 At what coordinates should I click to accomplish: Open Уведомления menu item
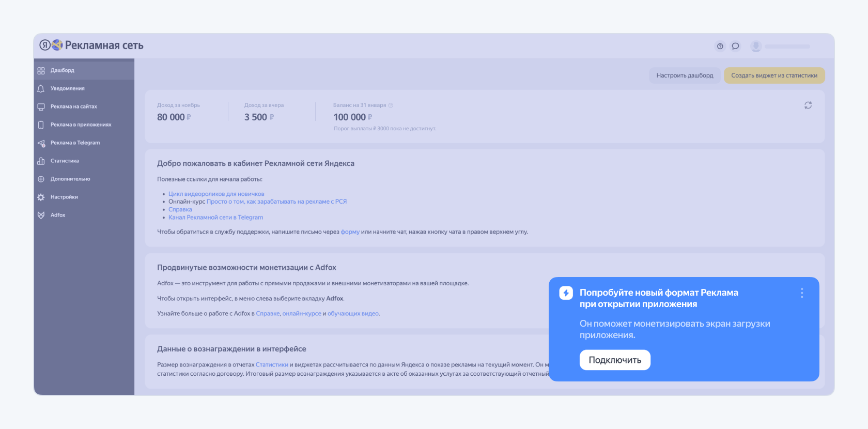[84, 88]
